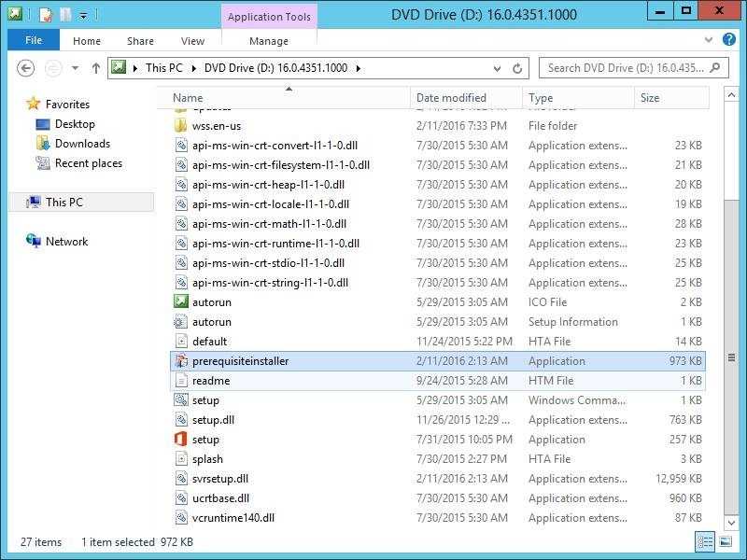Click DVD Drive (D:) breadcrumb segment
The height and width of the screenshot is (560, 747).
275,68
